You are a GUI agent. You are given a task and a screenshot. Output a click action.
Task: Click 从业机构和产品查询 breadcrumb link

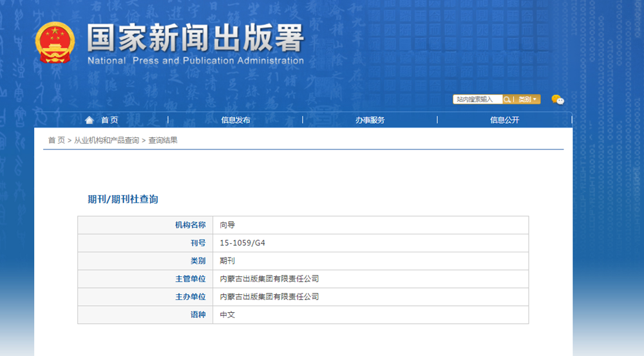[x=106, y=140]
